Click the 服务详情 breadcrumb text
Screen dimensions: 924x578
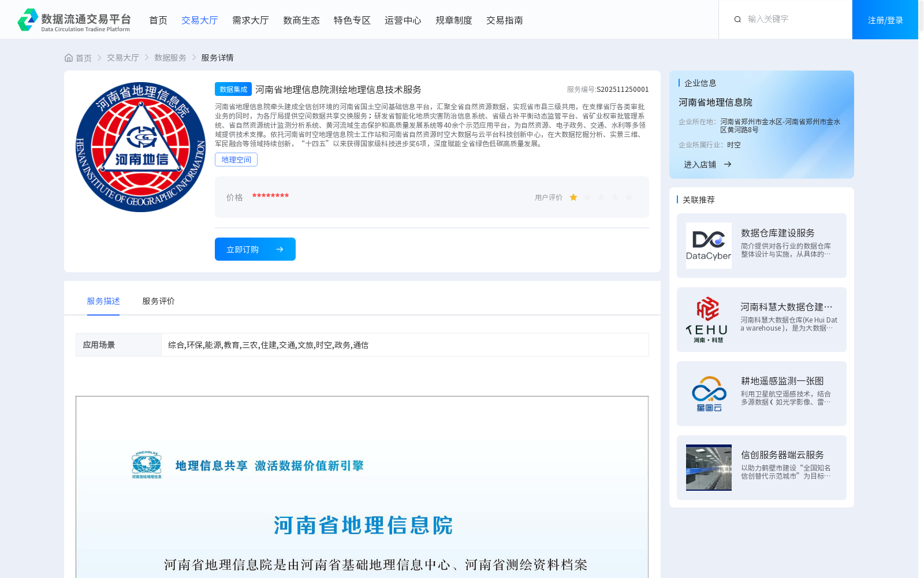click(x=217, y=58)
